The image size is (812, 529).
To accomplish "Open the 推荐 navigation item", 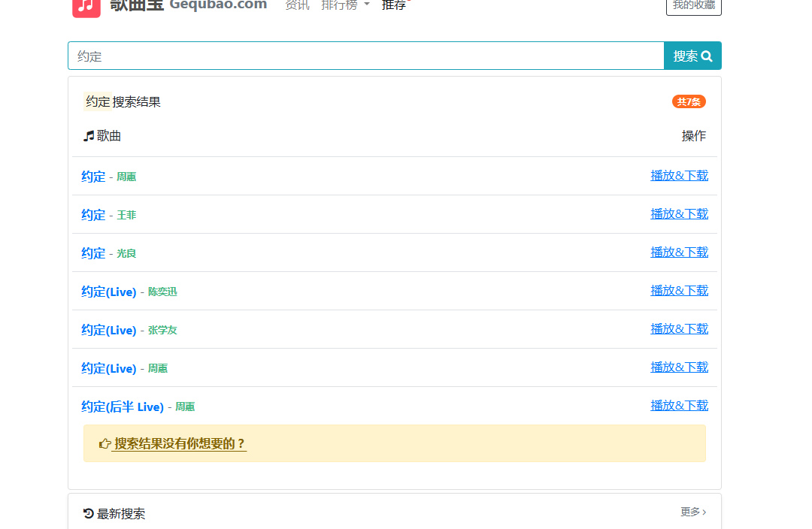I will coord(393,5).
